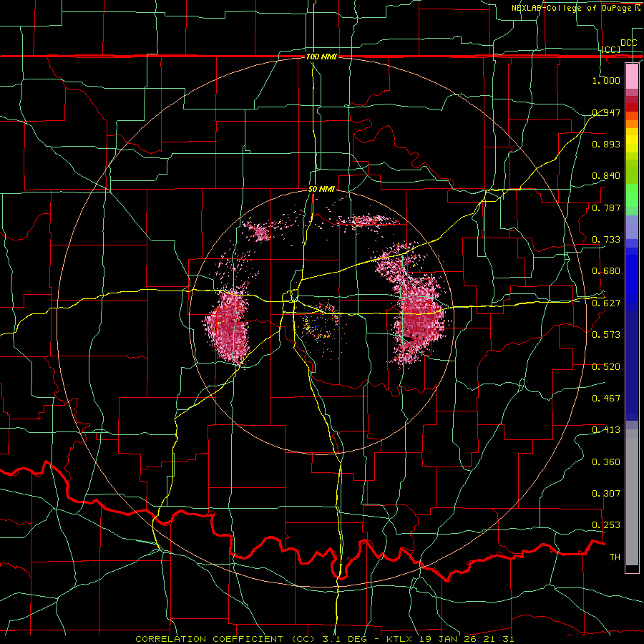Click the TH label on color scale

[615, 557]
